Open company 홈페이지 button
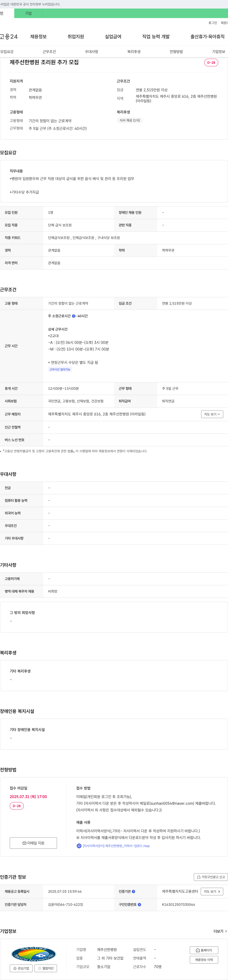 click(x=204, y=950)
